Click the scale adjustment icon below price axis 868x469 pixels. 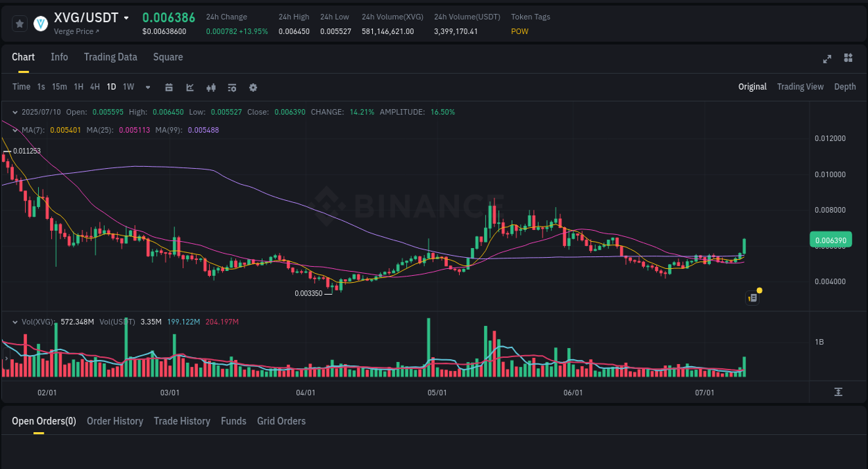839,392
